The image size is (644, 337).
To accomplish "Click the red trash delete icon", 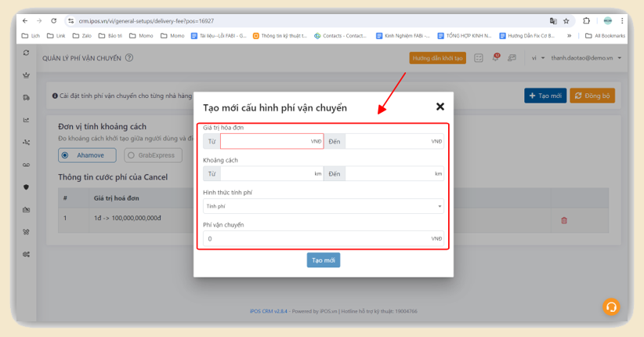I will click(563, 220).
